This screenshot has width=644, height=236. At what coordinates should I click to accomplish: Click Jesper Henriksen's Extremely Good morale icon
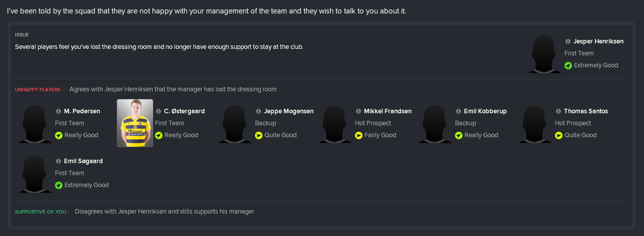pos(568,65)
